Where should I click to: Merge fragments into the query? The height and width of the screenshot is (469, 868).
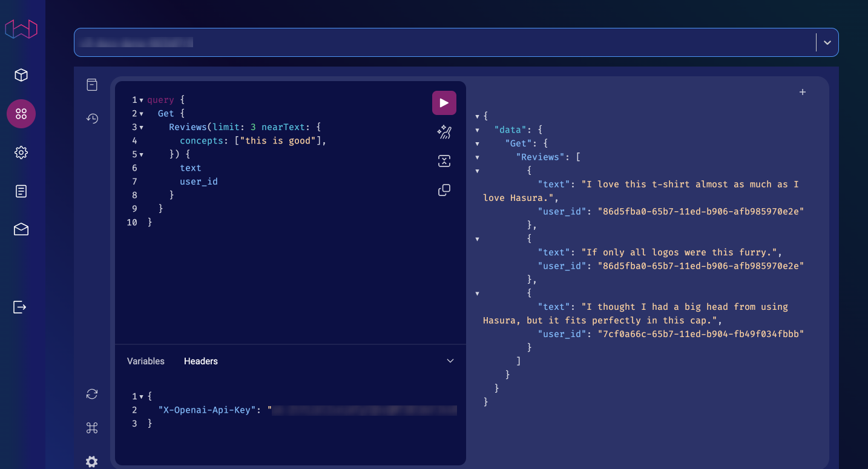click(444, 161)
